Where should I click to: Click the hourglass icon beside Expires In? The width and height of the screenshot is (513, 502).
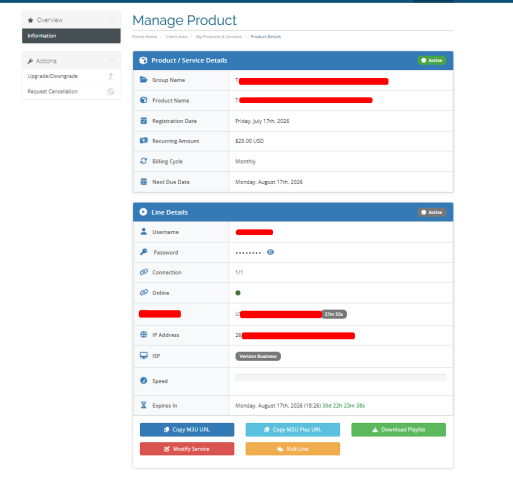point(144,405)
